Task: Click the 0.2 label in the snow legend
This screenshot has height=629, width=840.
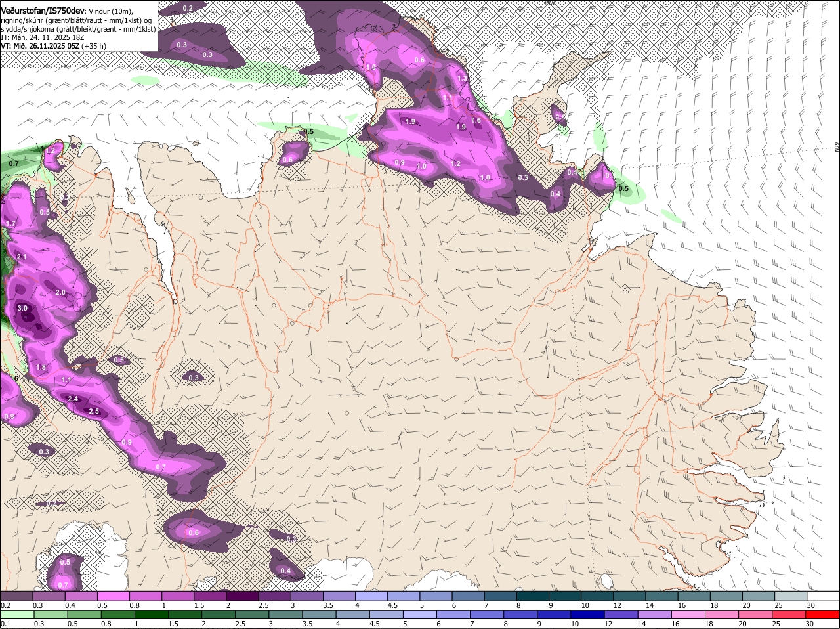Action: tap(5, 605)
